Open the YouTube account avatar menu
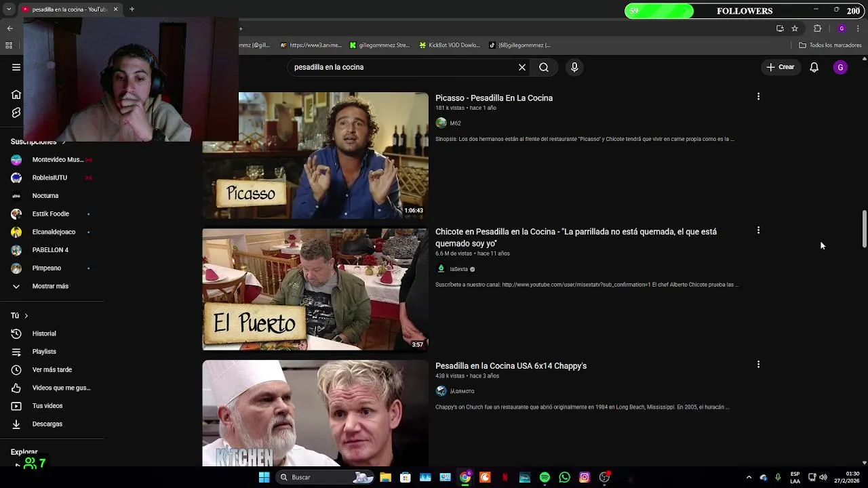 pyautogui.click(x=840, y=67)
